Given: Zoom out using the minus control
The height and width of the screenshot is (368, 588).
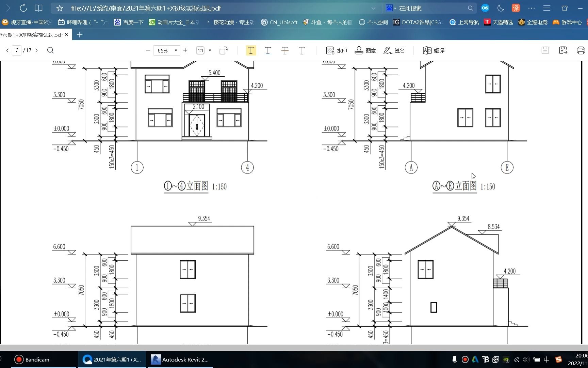Looking at the screenshot, I should [148, 50].
